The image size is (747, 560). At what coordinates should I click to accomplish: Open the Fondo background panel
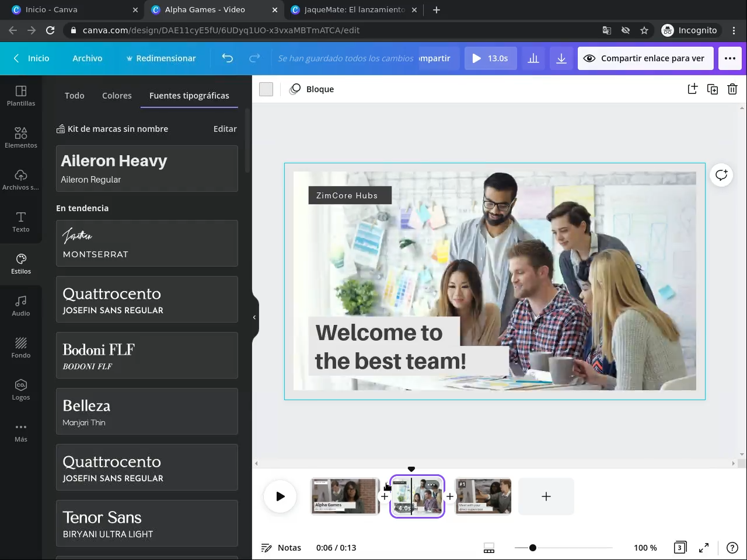(21, 348)
